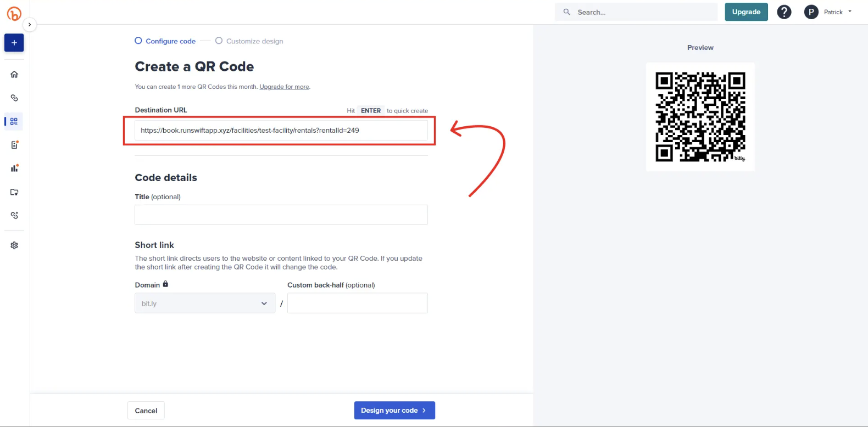Viewport: 868px width, 427px height.
Task: Click the P profile avatar
Action: click(x=811, y=12)
